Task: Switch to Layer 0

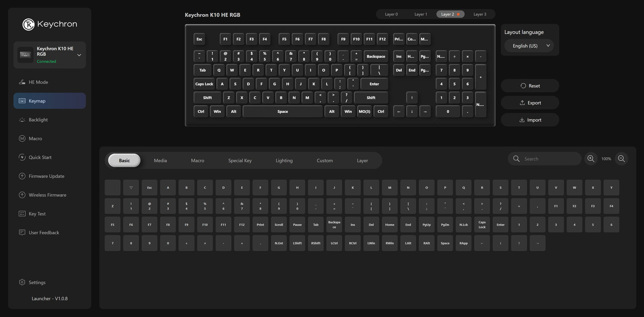Action: pyautogui.click(x=391, y=14)
